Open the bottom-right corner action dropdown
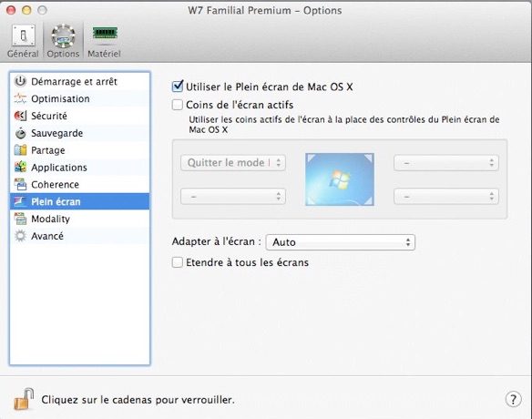 [x=446, y=197]
